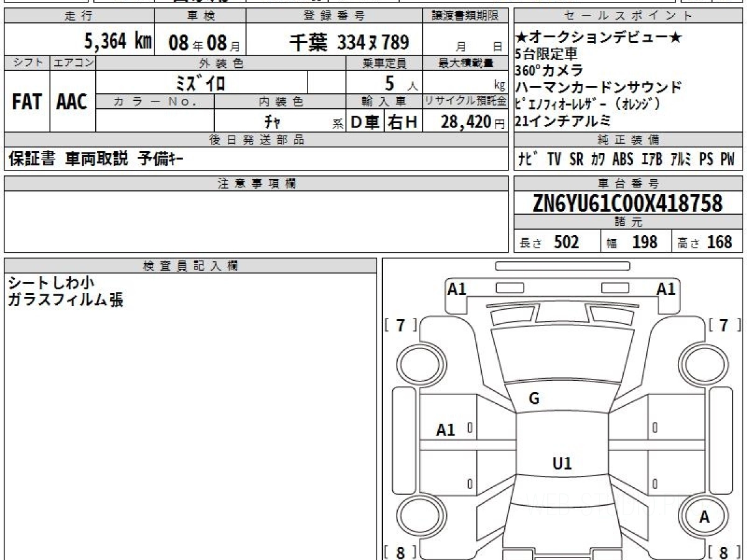
Task: Click ナビ in genuine equipment
Action: point(529,159)
